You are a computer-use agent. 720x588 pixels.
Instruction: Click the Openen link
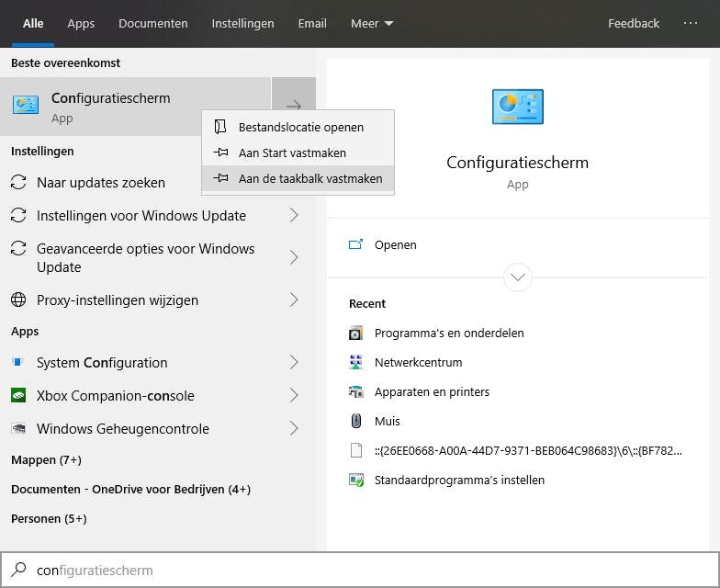point(395,244)
